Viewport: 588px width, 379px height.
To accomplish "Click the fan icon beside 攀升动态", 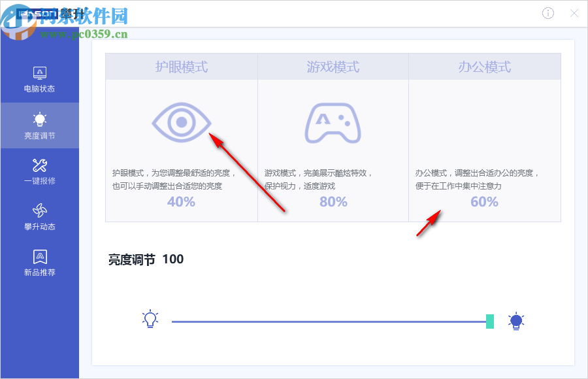I will (x=40, y=210).
